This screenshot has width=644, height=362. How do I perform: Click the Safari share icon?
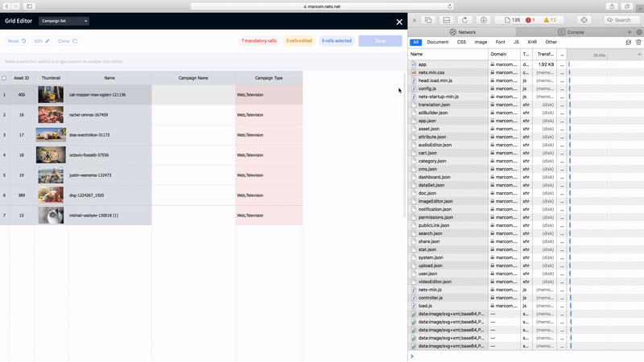pos(612,6)
